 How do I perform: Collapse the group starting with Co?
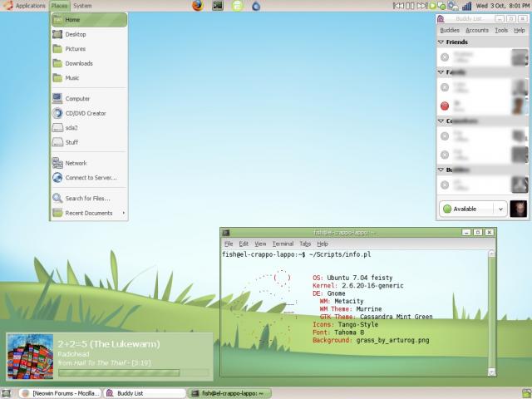coord(441,121)
